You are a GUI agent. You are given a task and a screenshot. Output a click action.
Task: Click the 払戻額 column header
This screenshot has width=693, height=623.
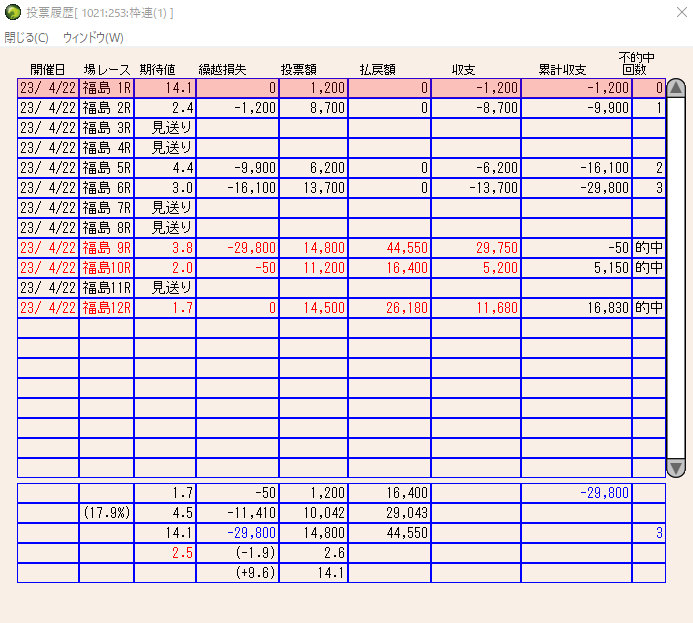pos(377,70)
